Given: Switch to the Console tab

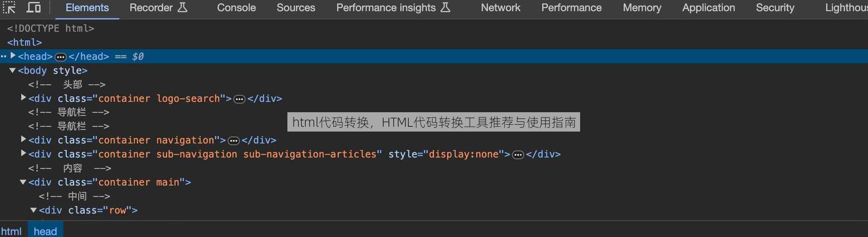Looking at the screenshot, I should (236, 8).
